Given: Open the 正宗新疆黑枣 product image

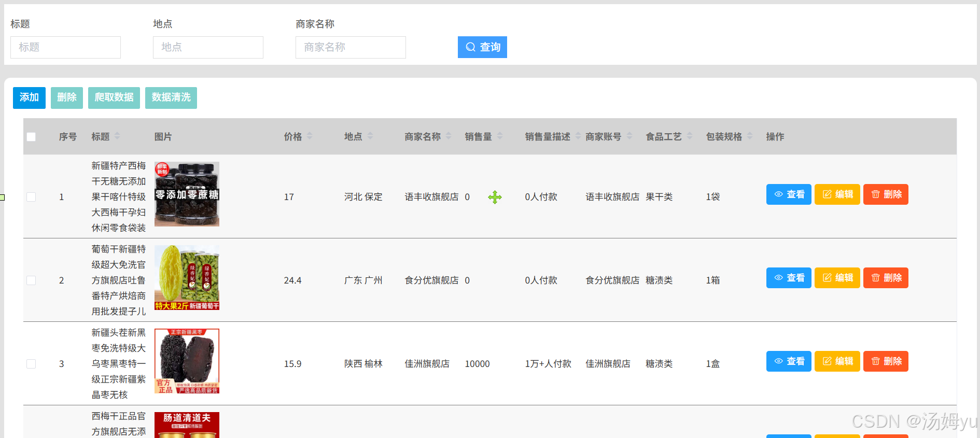Looking at the screenshot, I should [x=187, y=361].
